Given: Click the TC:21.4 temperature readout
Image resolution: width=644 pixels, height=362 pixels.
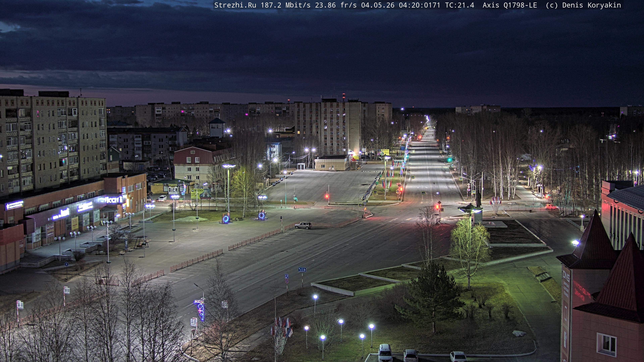Looking at the screenshot, I should click(x=460, y=5).
